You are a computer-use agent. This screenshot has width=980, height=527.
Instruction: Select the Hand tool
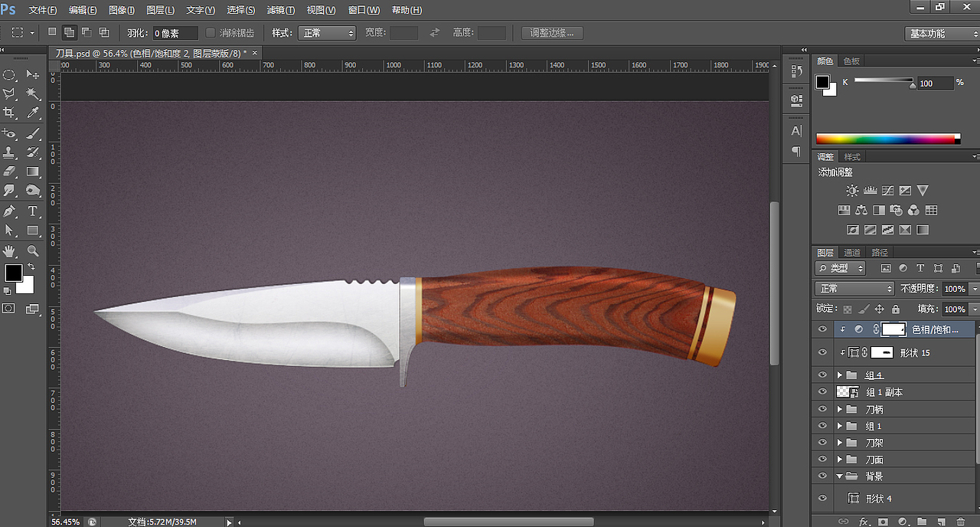(x=9, y=251)
